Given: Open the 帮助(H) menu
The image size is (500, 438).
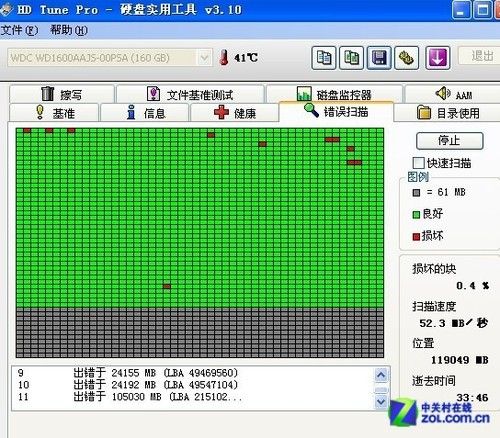Looking at the screenshot, I should pos(69,31).
